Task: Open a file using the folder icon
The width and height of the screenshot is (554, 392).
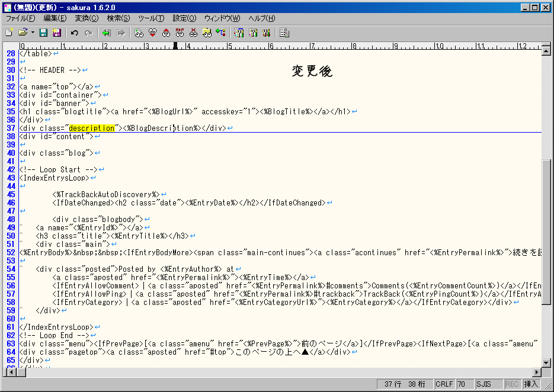Action: (x=23, y=33)
